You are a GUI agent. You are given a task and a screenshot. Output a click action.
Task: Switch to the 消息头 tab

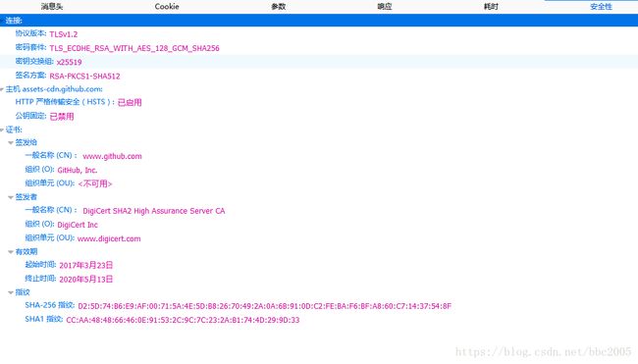point(52,7)
